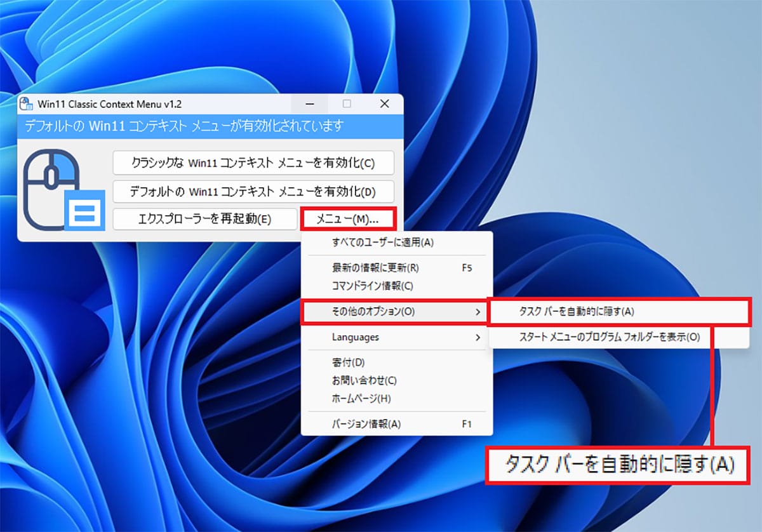Open the メニュー(M)... button
762x532 pixels.
(348, 219)
